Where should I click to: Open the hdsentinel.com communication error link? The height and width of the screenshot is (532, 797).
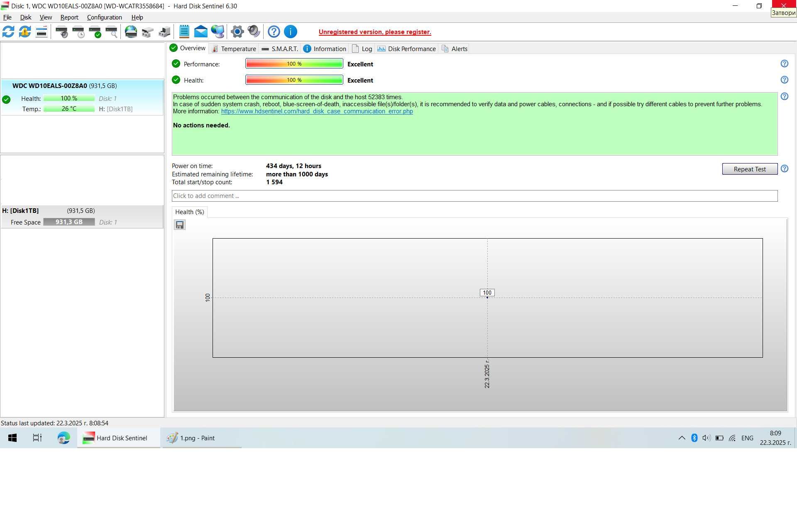click(x=317, y=111)
